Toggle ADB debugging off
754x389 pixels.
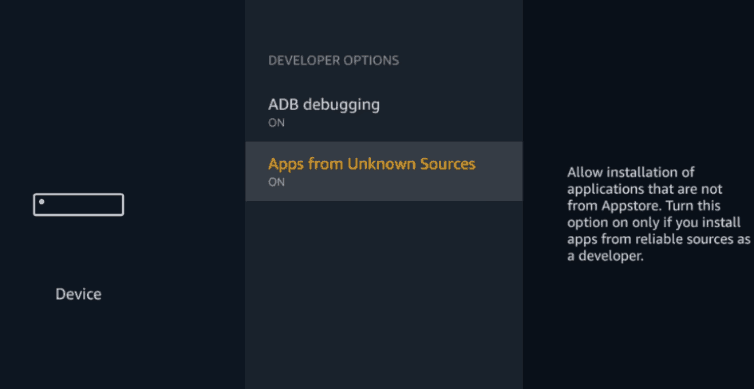tap(384, 112)
